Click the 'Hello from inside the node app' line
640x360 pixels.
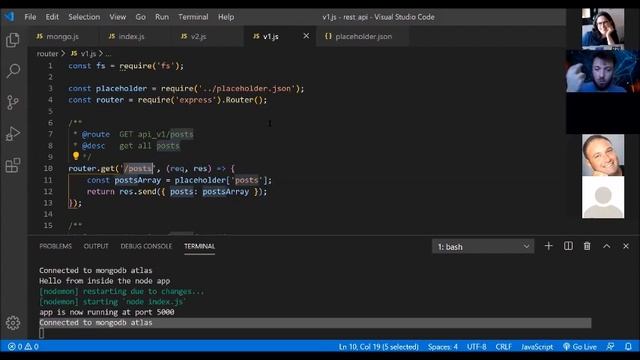[x=104, y=281]
